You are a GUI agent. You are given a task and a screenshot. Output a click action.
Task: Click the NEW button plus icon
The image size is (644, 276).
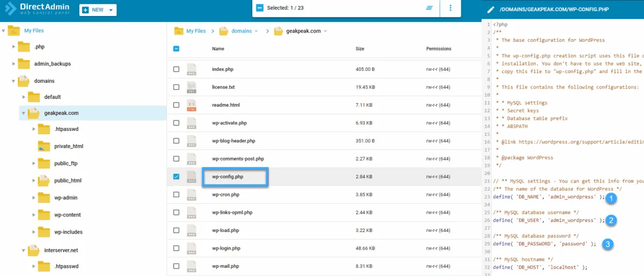coord(86,10)
